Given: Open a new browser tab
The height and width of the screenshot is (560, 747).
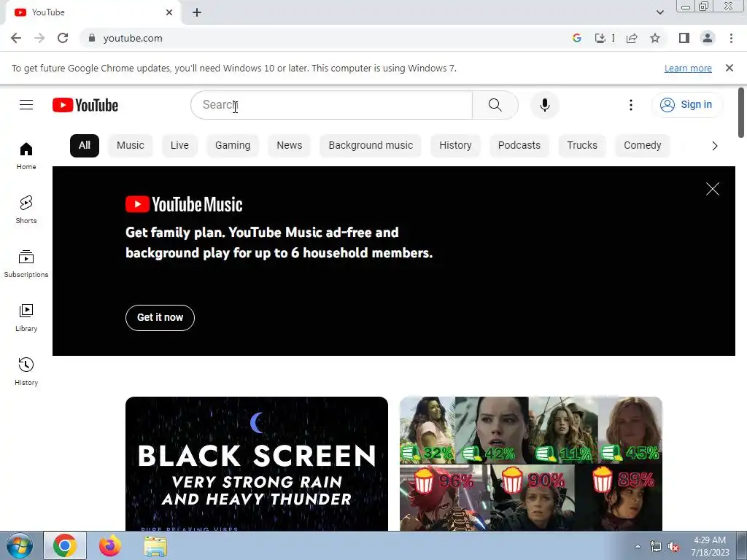Looking at the screenshot, I should tap(197, 12).
